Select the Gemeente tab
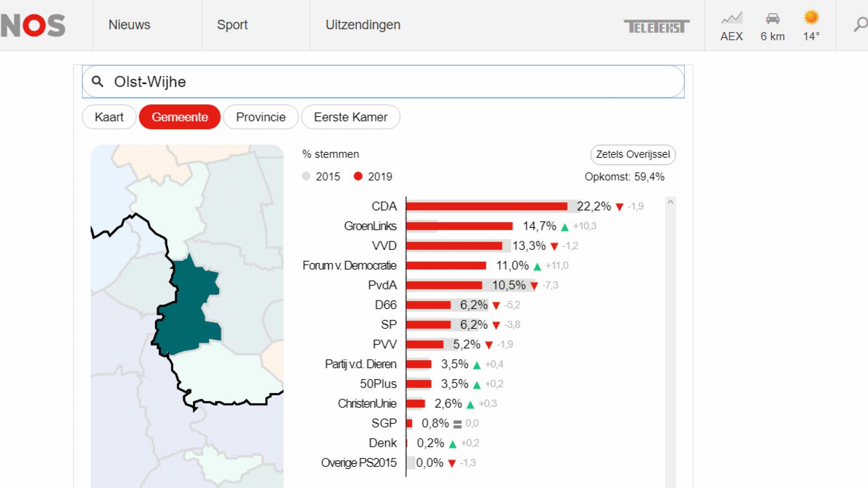This screenshot has height=488, width=868. pos(180,117)
